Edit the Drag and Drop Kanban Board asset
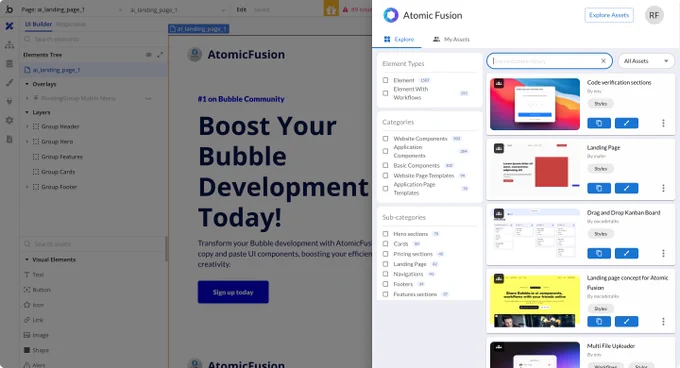Screen dimensions: 680x368 (626, 253)
